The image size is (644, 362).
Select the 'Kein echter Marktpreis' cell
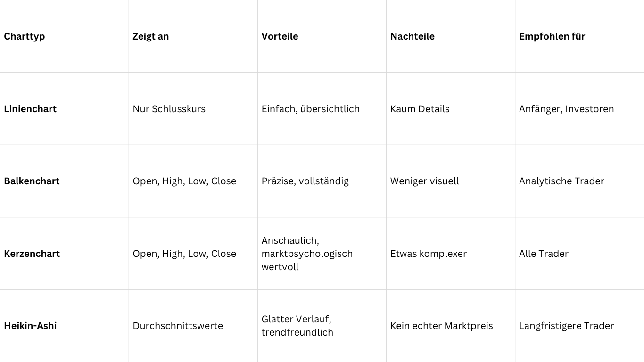click(x=442, y=326)
